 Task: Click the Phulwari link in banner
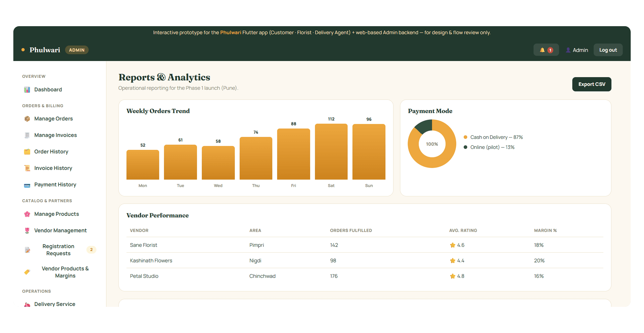click(231, 32)
